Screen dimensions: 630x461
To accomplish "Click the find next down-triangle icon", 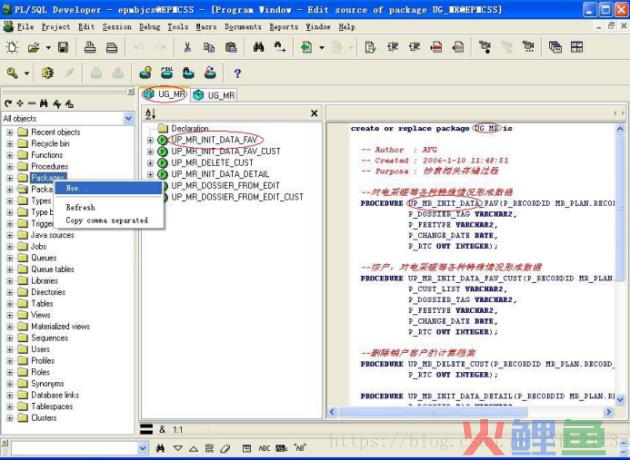I will pyautogui.click(x=178, y=448).
